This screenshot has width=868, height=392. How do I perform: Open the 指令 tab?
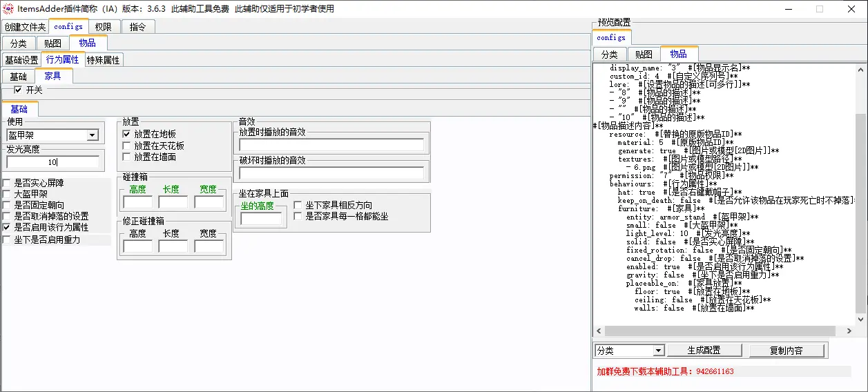coord(138,26)
